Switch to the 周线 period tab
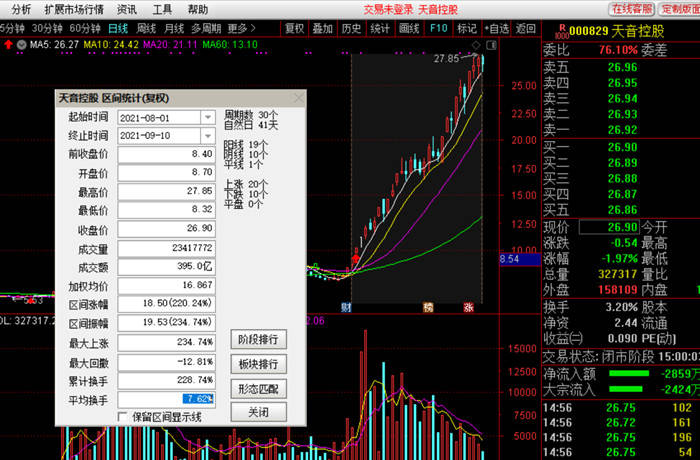Viewport: 700px width, 460px height. coord(146,29)
